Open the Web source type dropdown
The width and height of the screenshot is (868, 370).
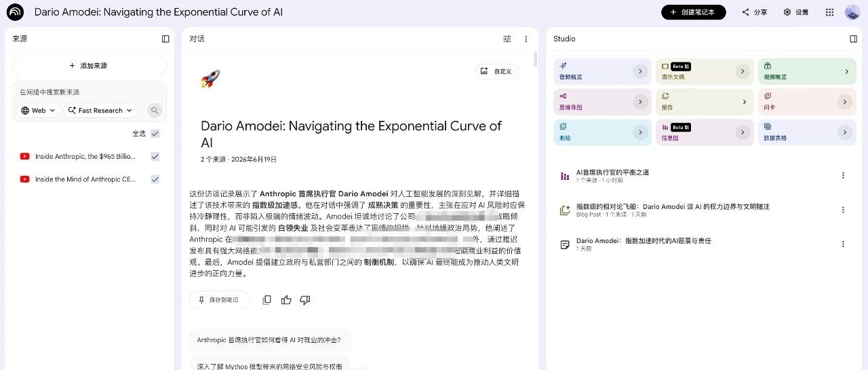click(39, 110)
